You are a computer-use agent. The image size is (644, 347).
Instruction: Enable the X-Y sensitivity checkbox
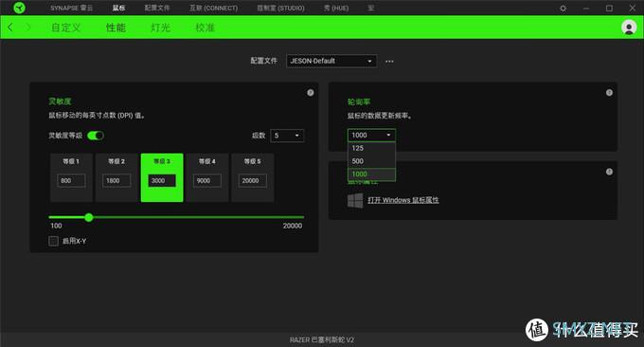53,241
